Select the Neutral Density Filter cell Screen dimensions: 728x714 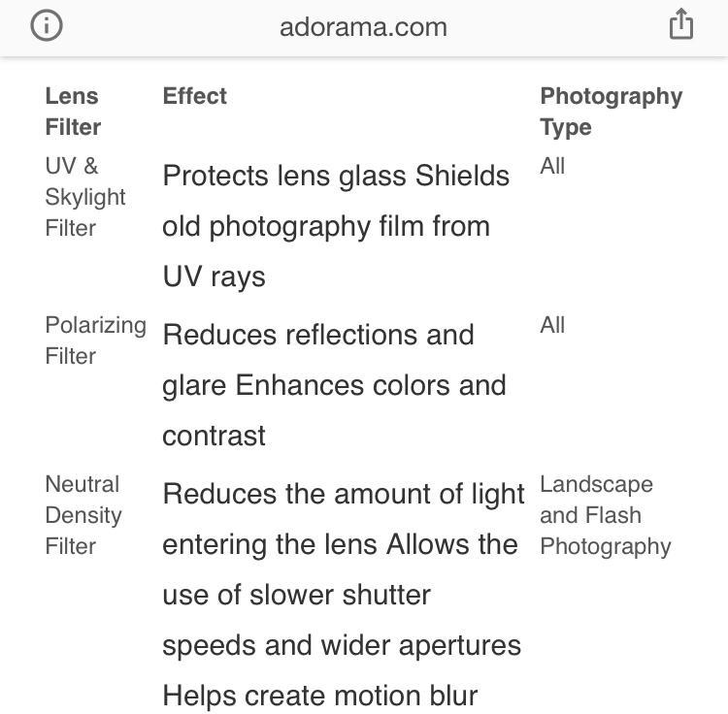tap(83, 515)
